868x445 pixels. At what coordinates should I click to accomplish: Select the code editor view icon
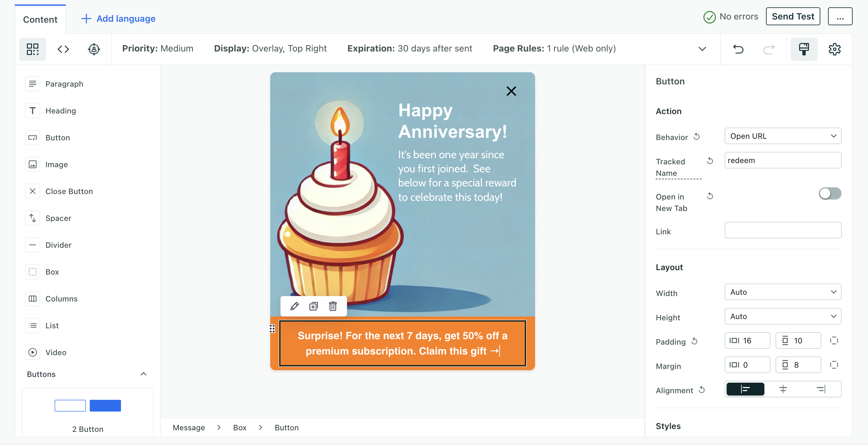click(x=63, y=49)
